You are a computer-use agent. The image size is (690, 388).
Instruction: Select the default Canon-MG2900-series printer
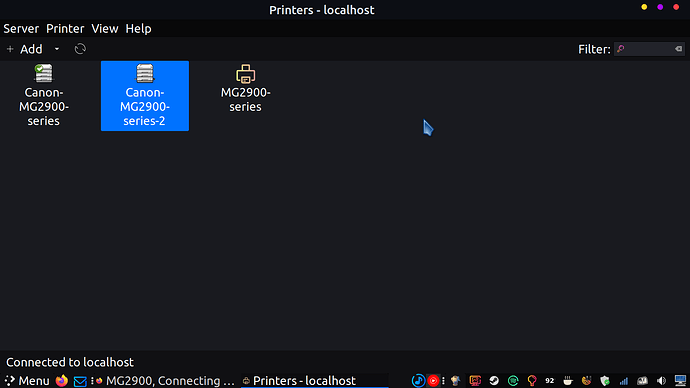click(44, 95)
